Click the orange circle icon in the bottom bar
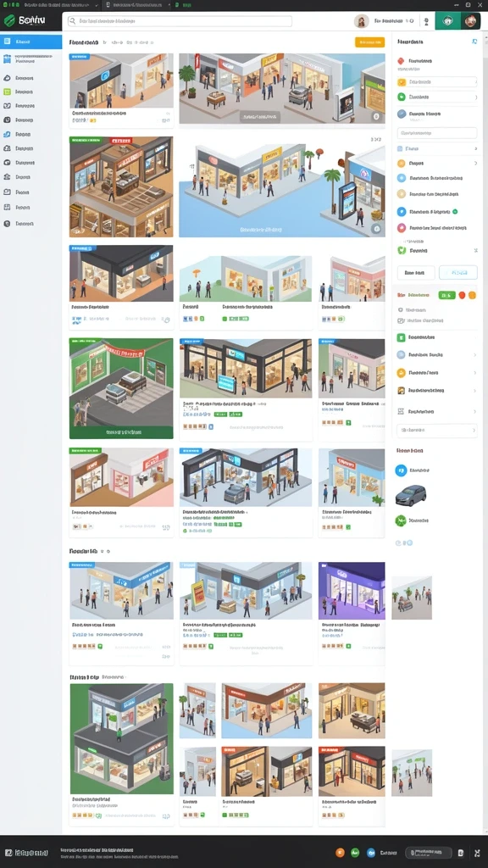The width and height of the screenshot is (488, 868). coord(341,853)
